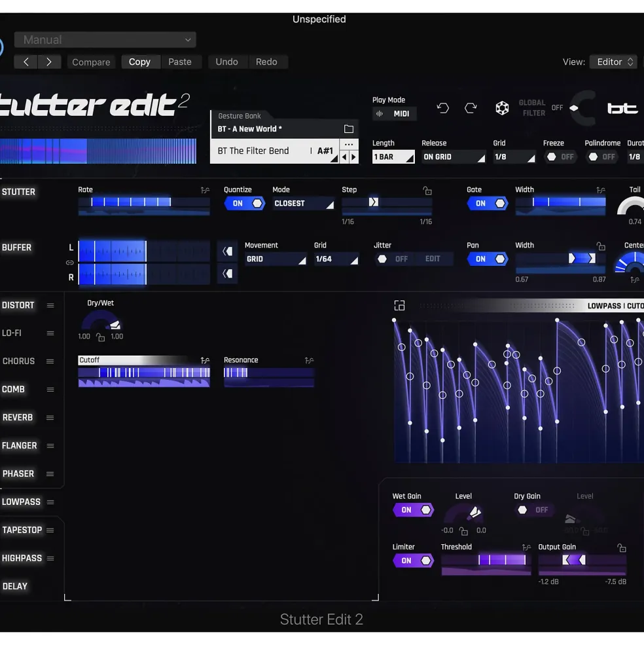Click the R buffer direction arrow icon

click(227, 274)
